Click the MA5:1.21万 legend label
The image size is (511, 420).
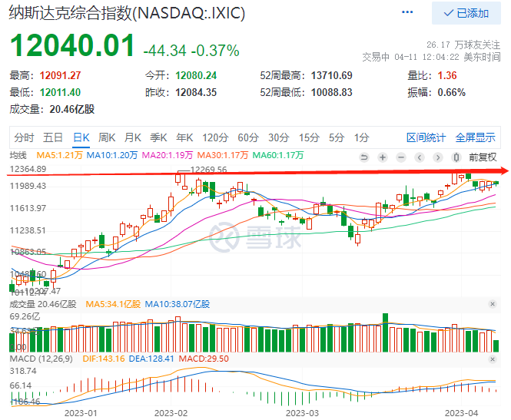pos(60,155)
